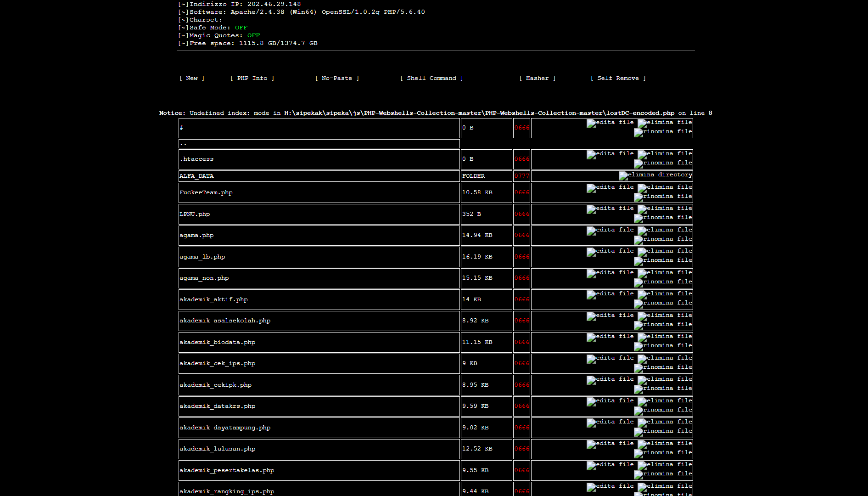The width and height of the screenshot is (868, 496).
Task: Click the Self Remove link
Action: pos(618,78)
